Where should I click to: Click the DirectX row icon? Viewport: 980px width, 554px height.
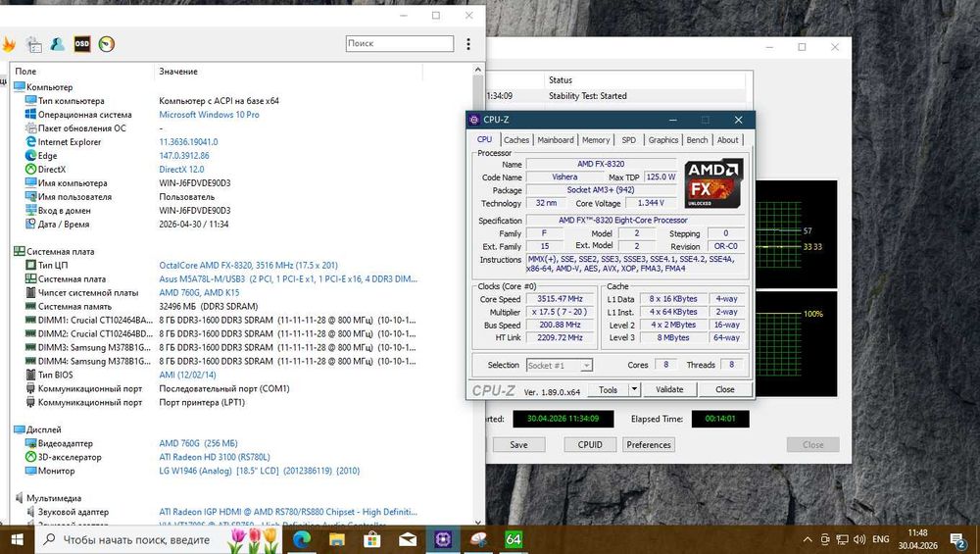coord(30,170)
